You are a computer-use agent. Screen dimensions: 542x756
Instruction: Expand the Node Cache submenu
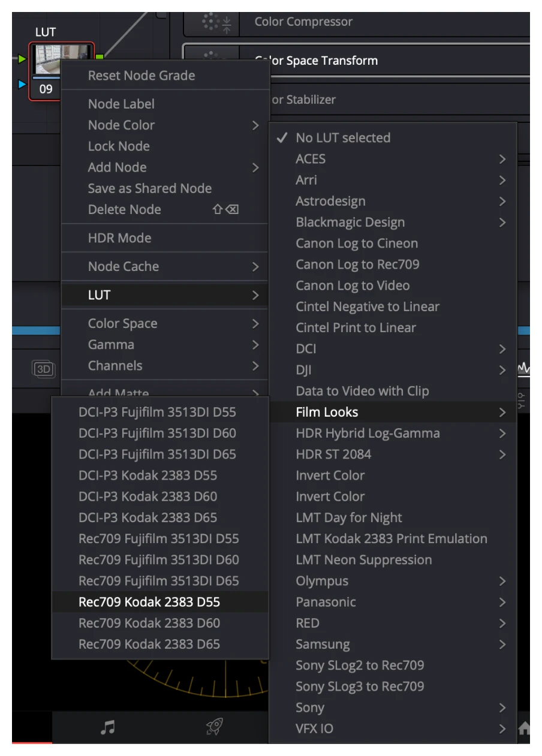pyautogui.click(x=165, y=266)
